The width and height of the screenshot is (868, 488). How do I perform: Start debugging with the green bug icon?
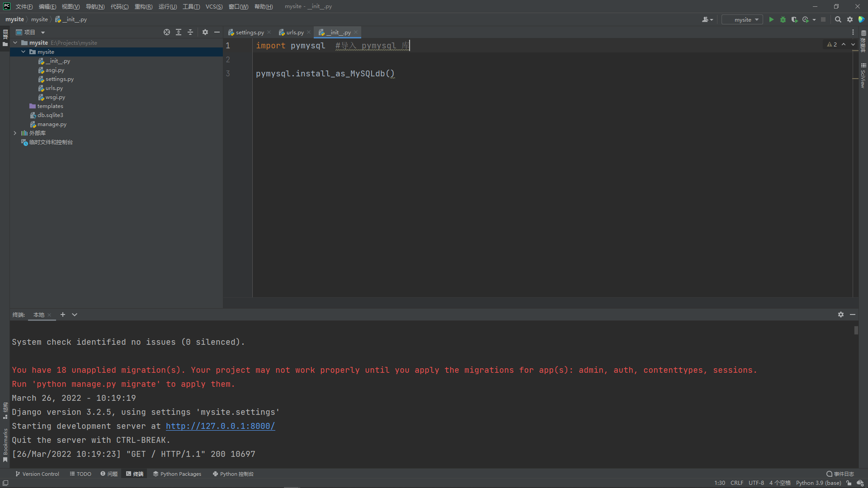click(x=783, y=19)
